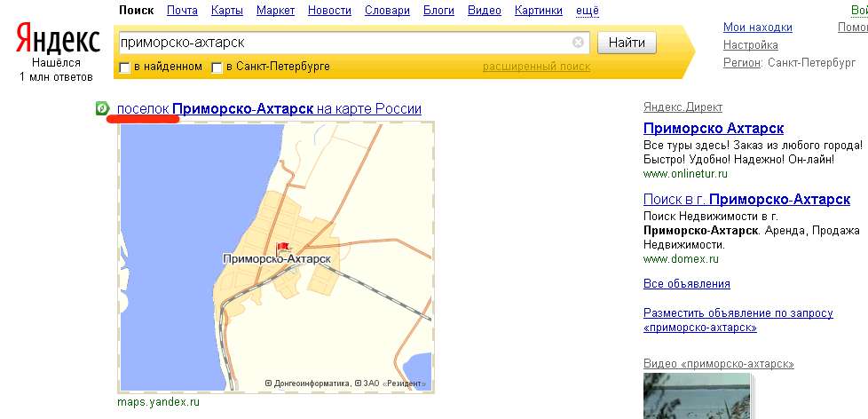The image size is (868, 419).
Task: Click 'Разместить объявление по запросу' link
Action: click(x=738, y=320)
